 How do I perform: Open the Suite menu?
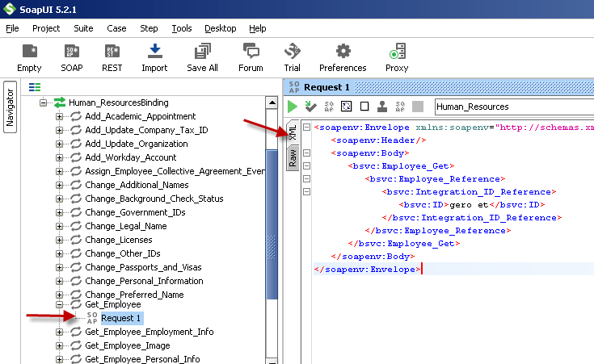pos(83,28)
